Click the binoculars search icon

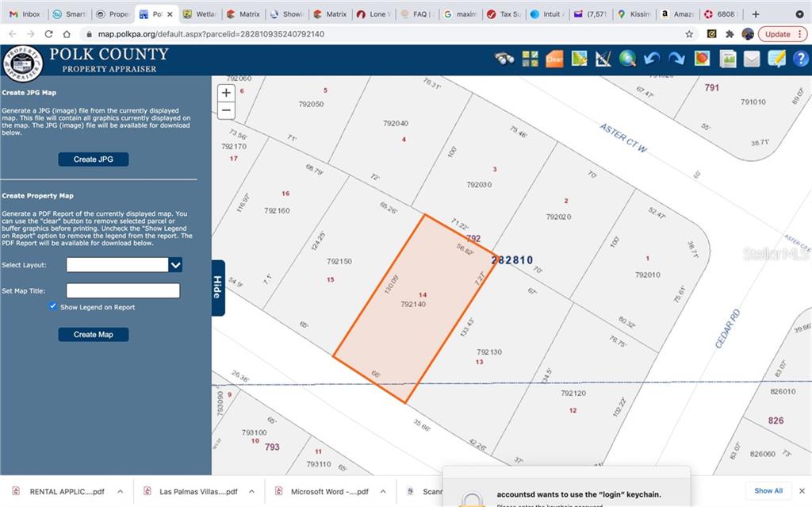[505, 59]
